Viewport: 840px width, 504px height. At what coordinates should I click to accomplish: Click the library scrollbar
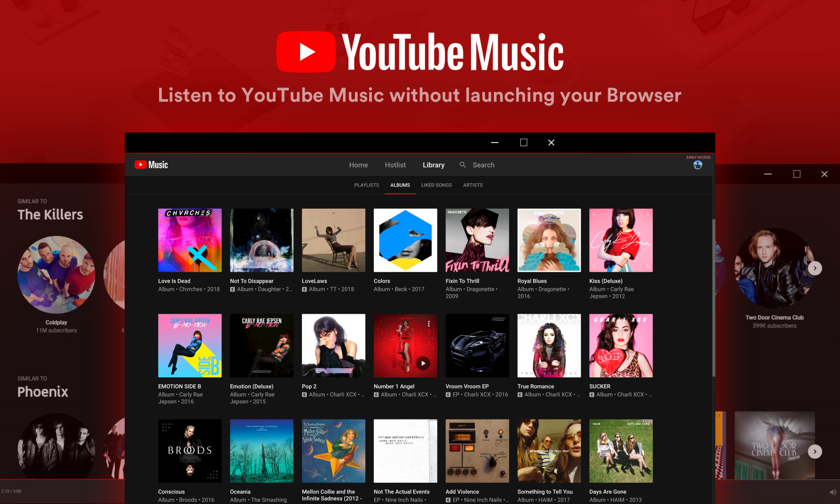click(x=713, y=297)
